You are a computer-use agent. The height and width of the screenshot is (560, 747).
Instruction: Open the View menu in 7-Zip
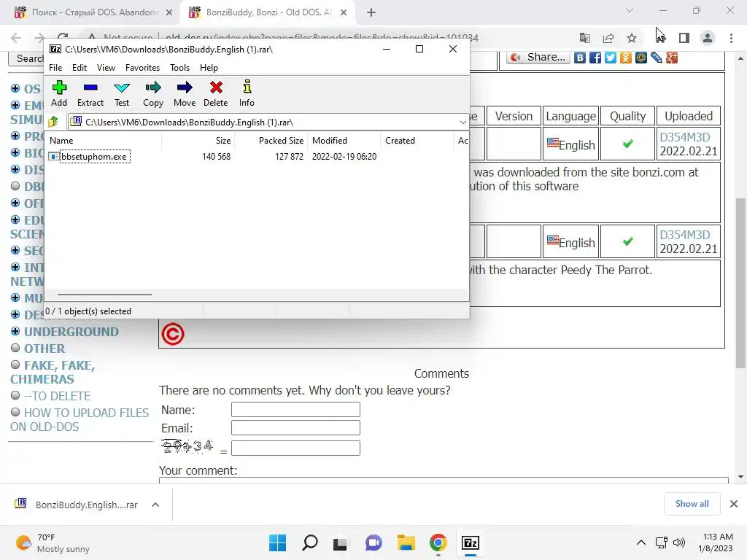click(x=106, y=68)
